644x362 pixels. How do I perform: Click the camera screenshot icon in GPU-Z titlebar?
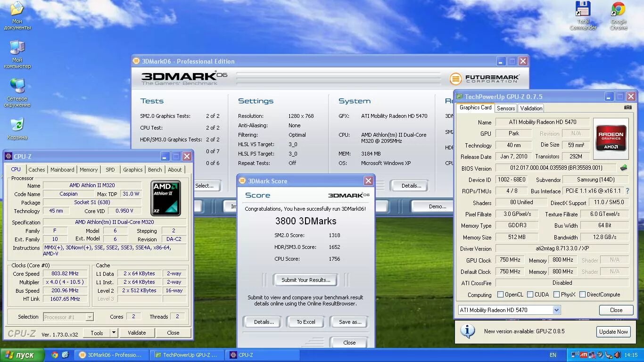click(x=627, y=107)
